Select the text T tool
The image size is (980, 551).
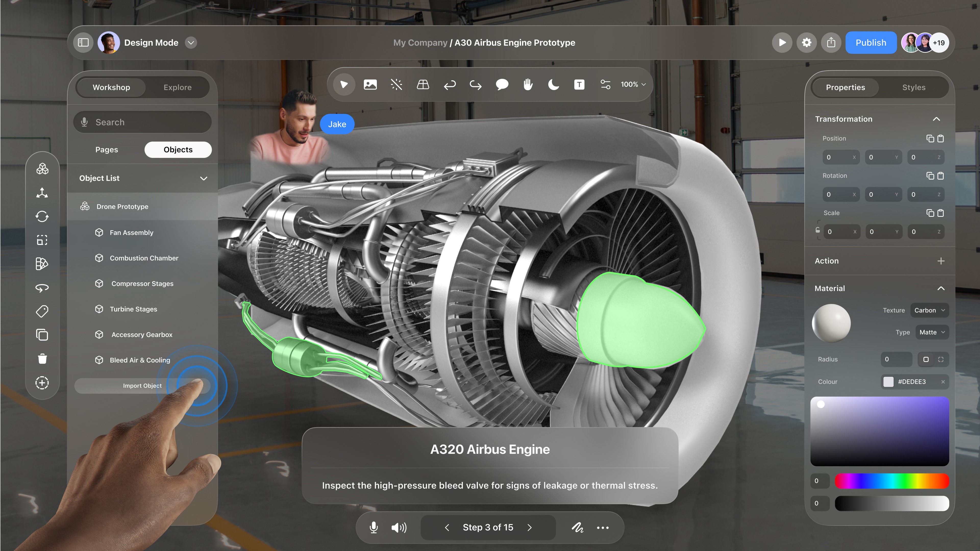coord(579,84)
